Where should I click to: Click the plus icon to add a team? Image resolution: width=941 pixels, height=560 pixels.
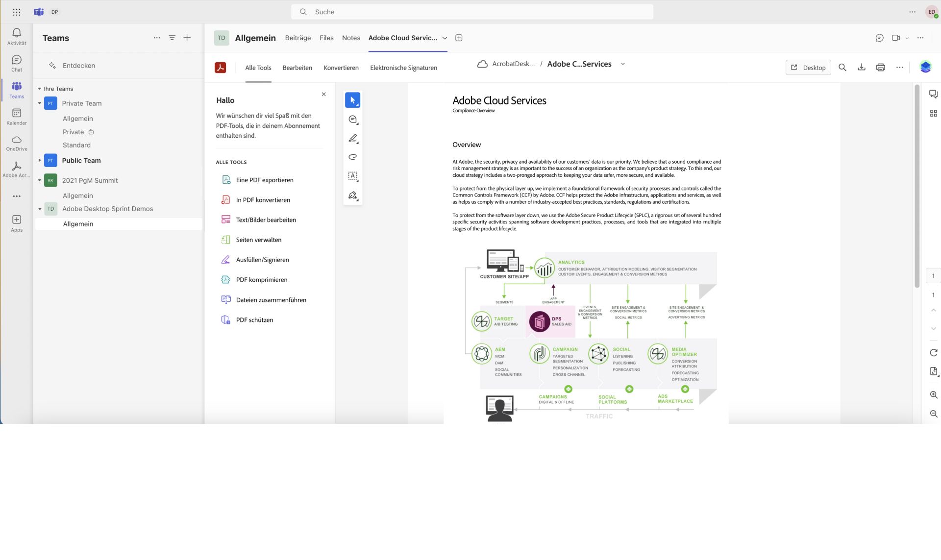187,38
